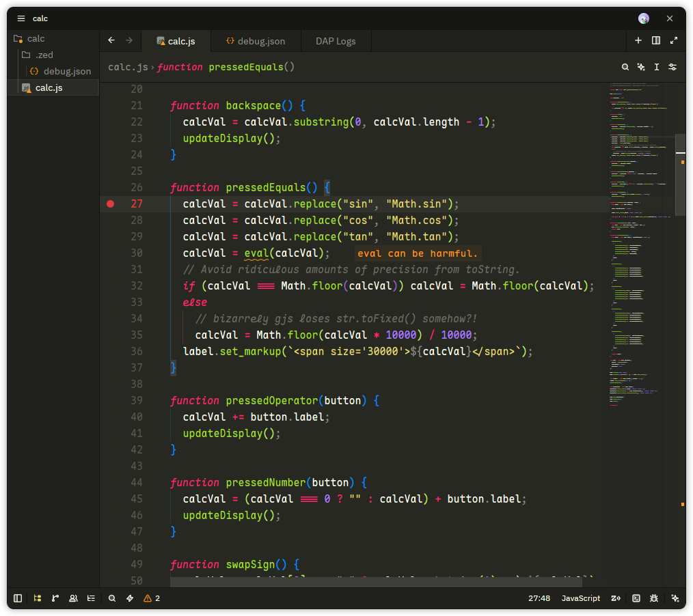Viewport: 693px width, 616px height.
Task: Open inline assist sparkle icon in toolbar
Action: [x=641, y=67]
